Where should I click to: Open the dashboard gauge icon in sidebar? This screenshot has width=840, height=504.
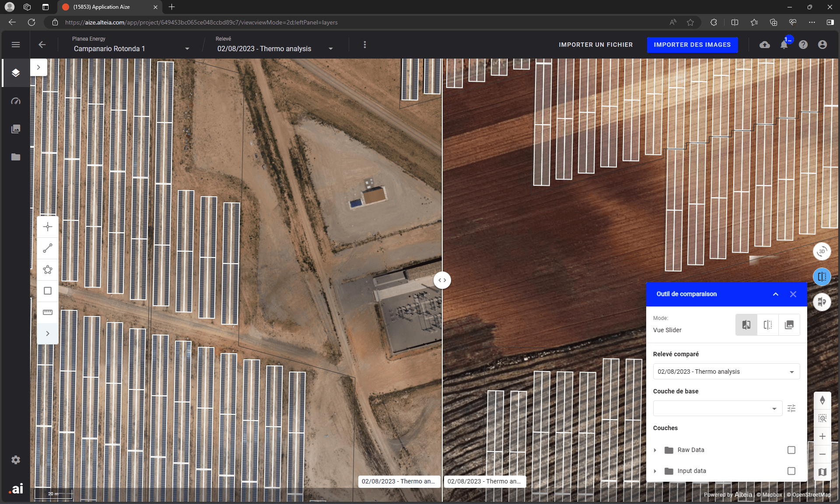tap(16, 101)
